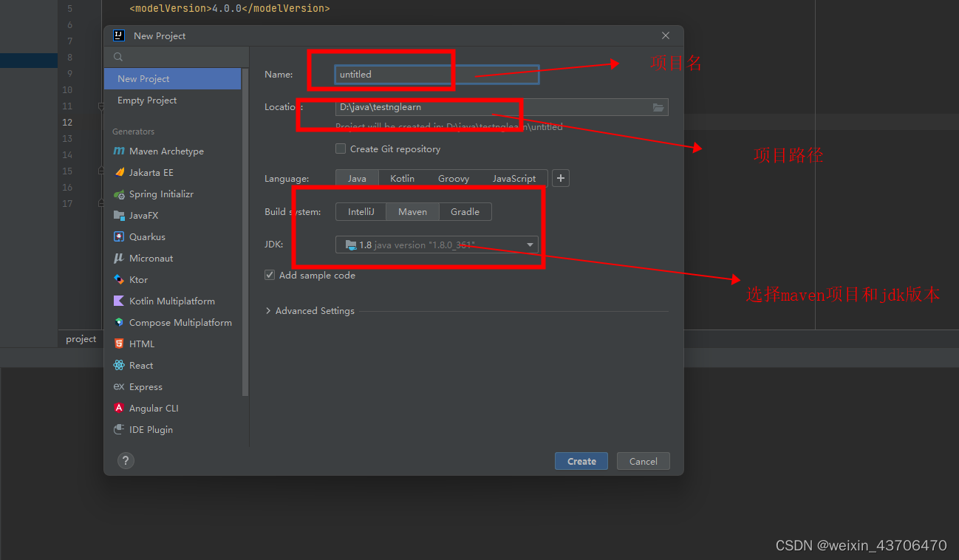Select the JavaFX generator icon
Viewport: 959px width, 560px height.
click(119, 216)
